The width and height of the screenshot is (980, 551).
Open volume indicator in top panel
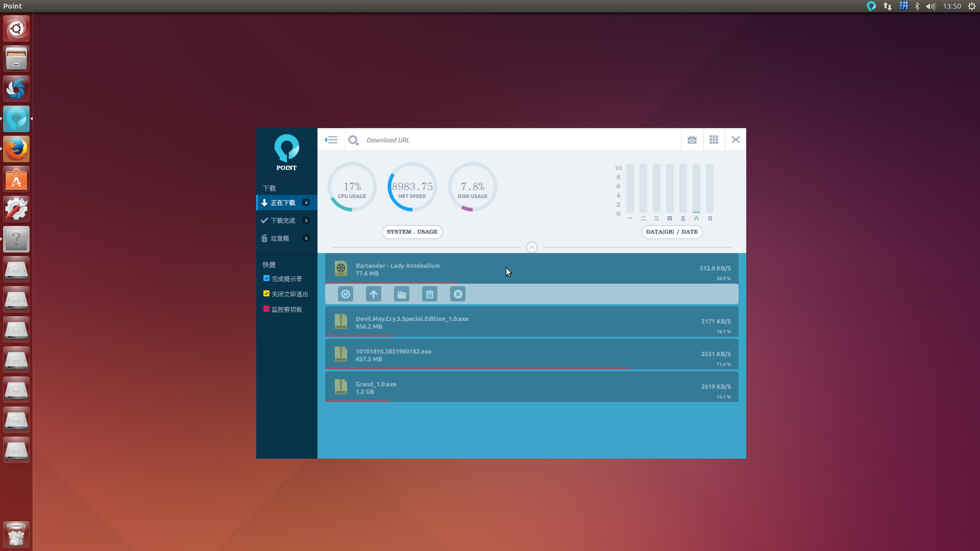[931, 6]
